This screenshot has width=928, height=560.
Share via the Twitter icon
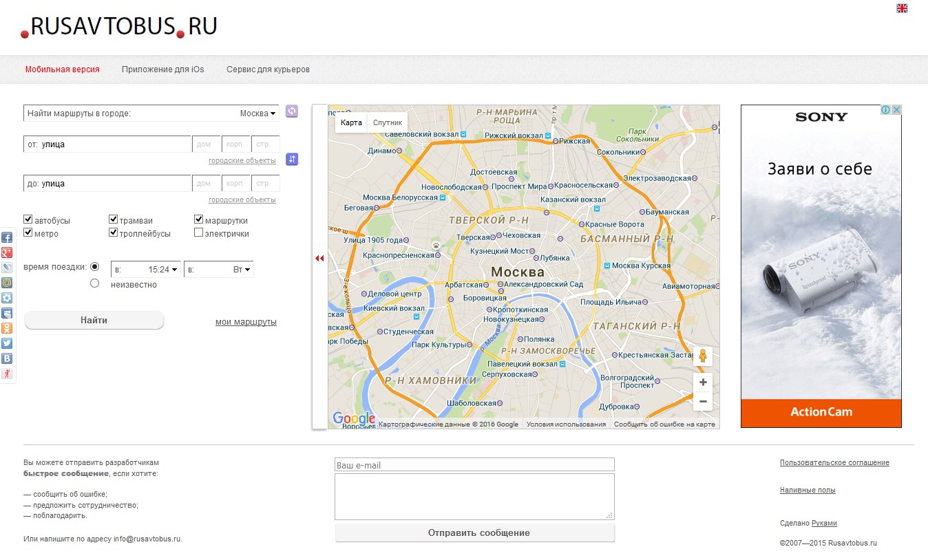click(x=7, y=343)
